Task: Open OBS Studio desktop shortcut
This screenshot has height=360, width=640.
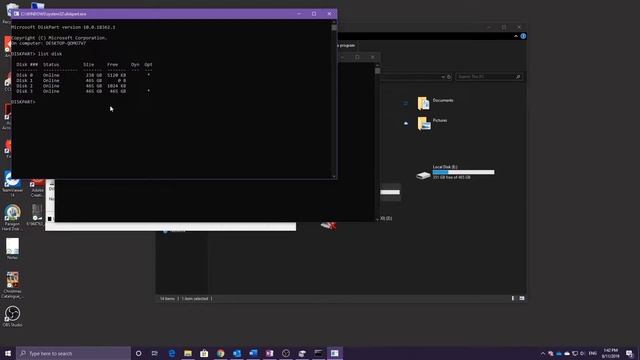Action: 12,316
